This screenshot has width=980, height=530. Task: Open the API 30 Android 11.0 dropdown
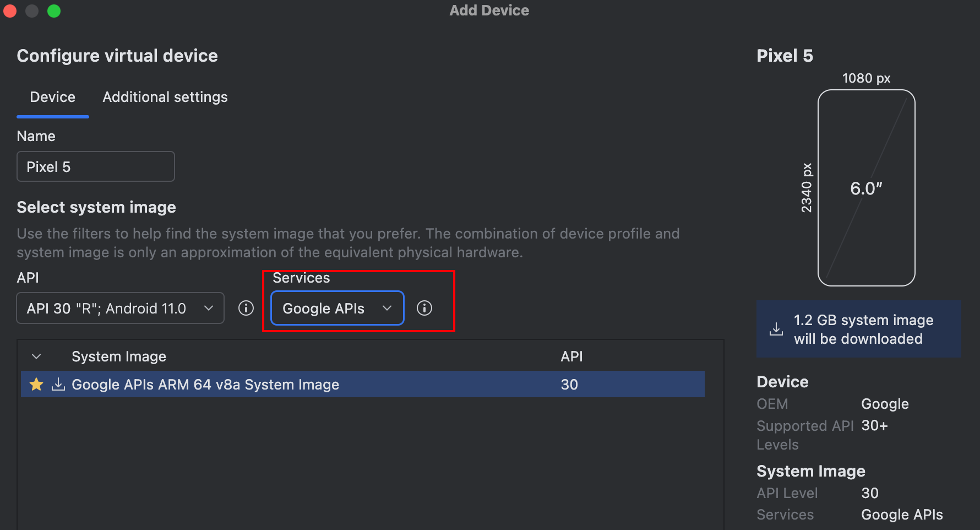pos(121,308)
